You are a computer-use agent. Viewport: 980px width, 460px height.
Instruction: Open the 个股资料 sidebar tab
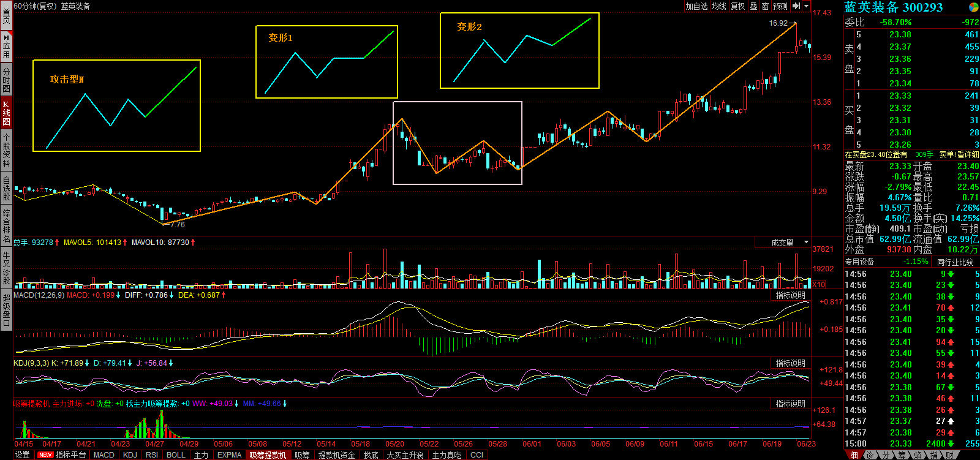pyautogui.click(x=6, y=150)
